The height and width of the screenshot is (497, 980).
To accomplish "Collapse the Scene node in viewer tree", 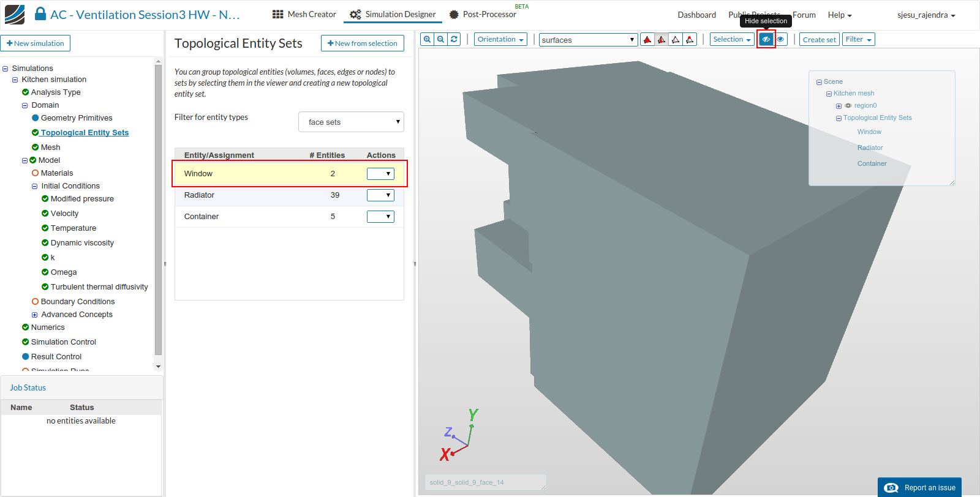I will point(819,82).
